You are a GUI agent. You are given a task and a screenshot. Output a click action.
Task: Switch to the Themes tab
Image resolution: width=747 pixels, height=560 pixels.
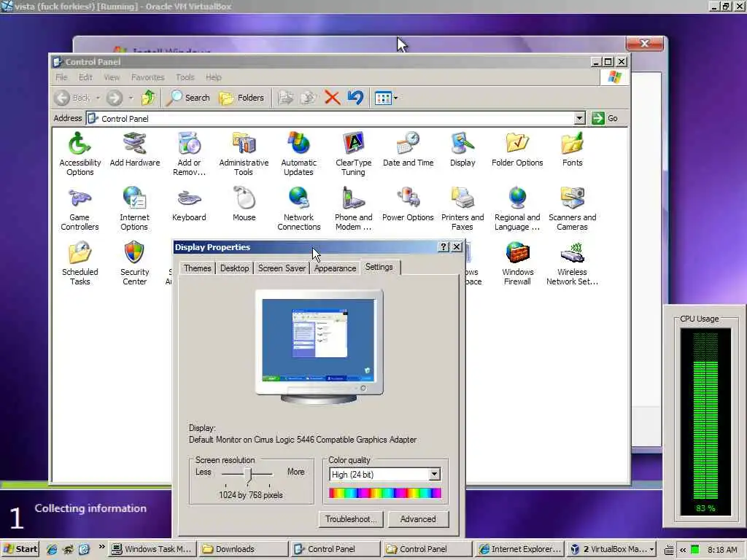click(x=197, y=268)
